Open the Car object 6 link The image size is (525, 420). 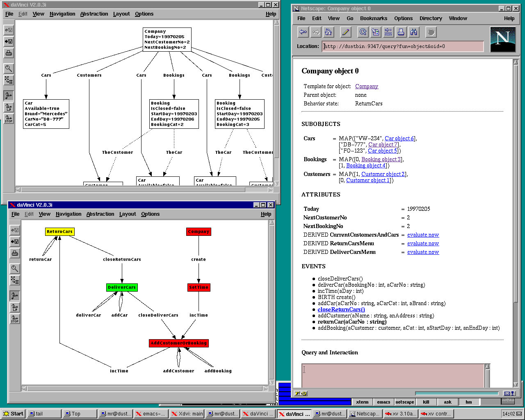tap(399, 139)
